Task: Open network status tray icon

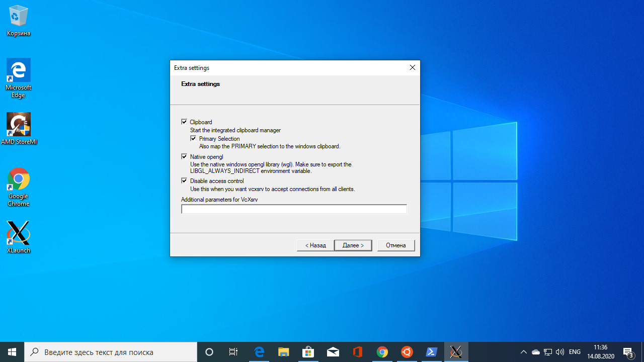Action: click(x=548, y=352)
